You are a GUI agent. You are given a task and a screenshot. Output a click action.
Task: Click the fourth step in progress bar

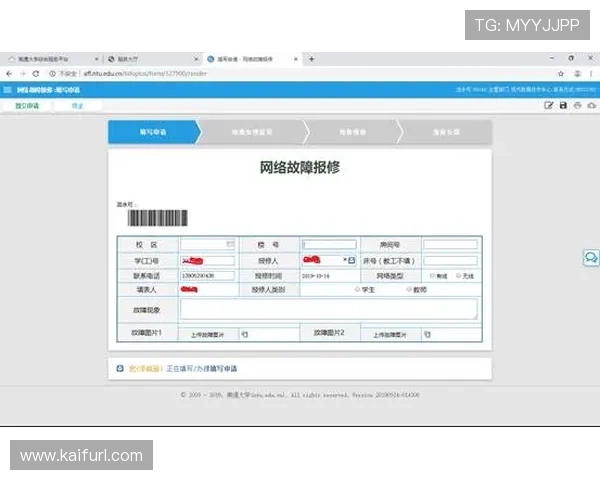click(446, 132)
